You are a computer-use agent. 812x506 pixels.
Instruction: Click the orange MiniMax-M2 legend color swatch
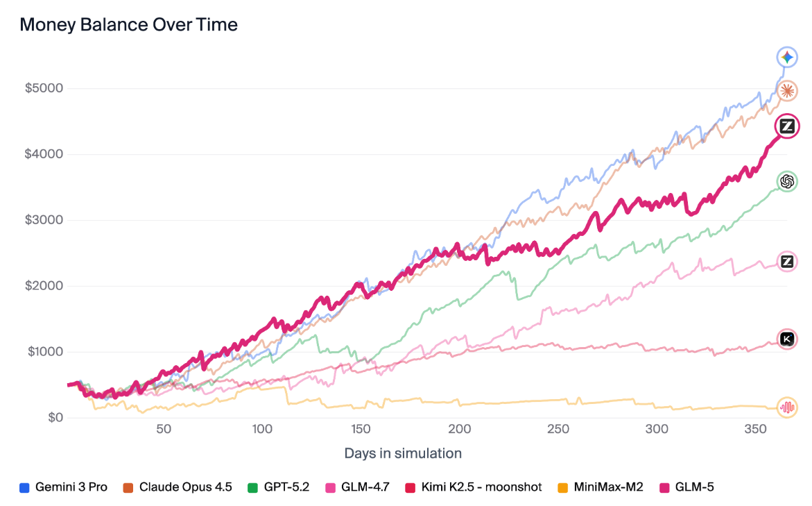(563, 487)
